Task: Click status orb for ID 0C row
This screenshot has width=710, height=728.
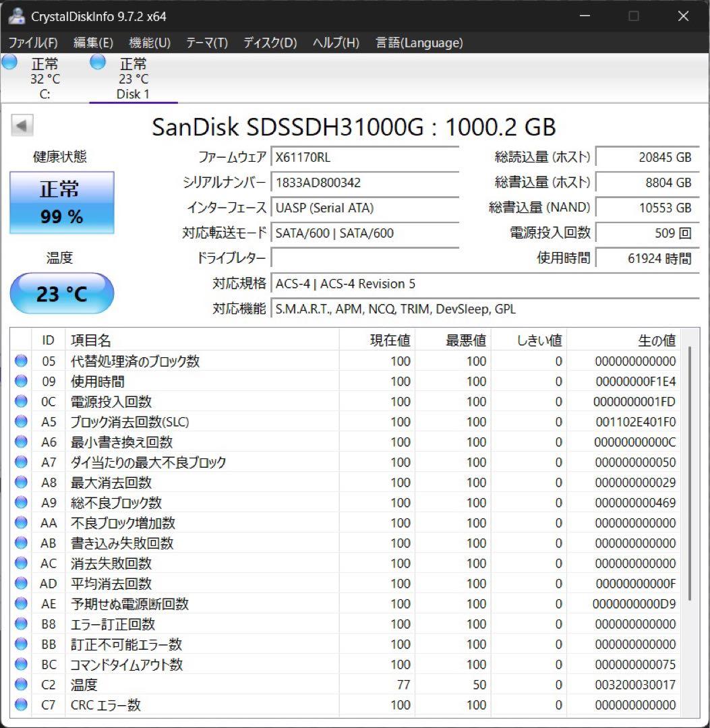Action: [21, 401]
